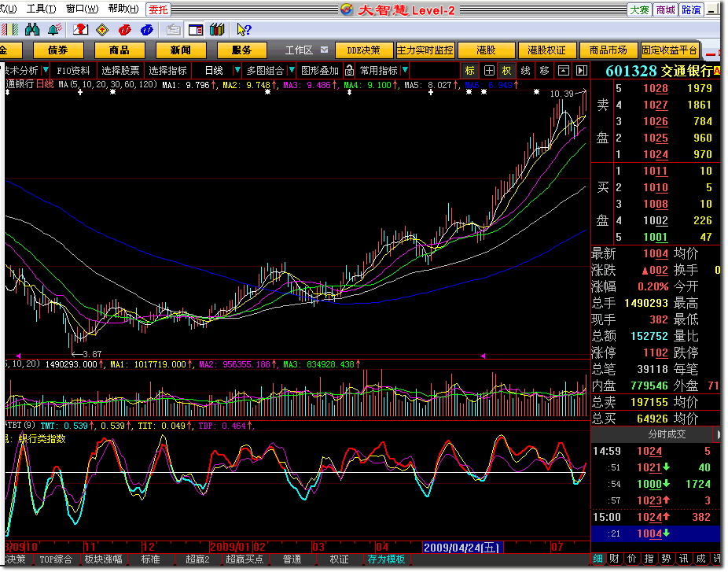Open the 常用指标 dropdown arrow
The width and height of the screenshot is (728, 572).
[405, 70]
